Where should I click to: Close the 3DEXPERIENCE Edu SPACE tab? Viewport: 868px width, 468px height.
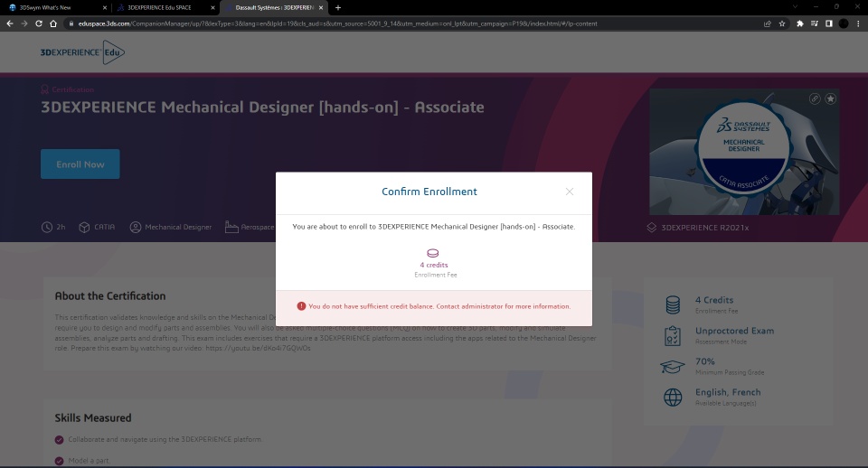coord(212,8)
